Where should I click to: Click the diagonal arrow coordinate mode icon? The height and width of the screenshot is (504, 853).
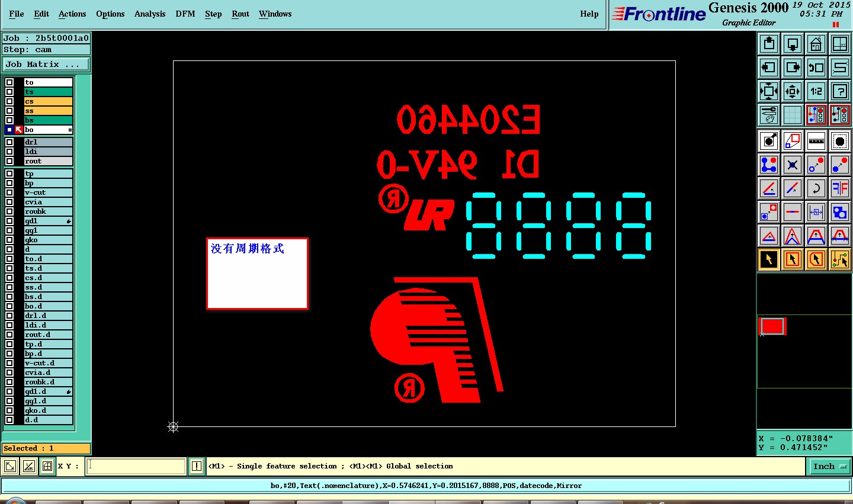(x=10, y=467)
